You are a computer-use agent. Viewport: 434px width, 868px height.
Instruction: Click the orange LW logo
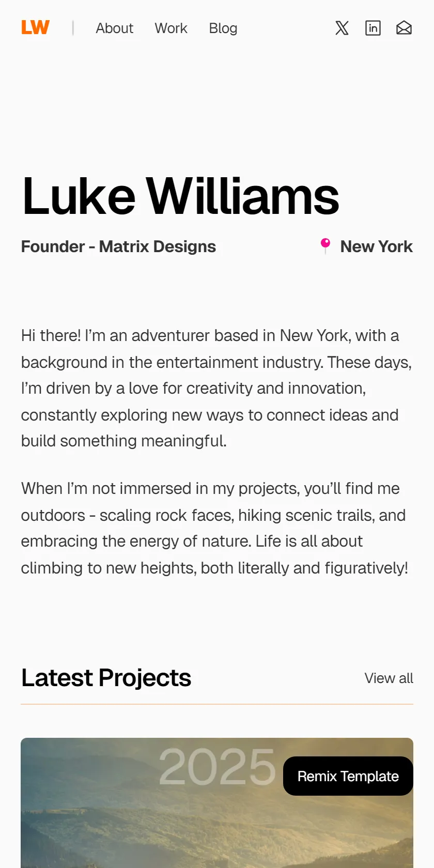tap(35, 27)
